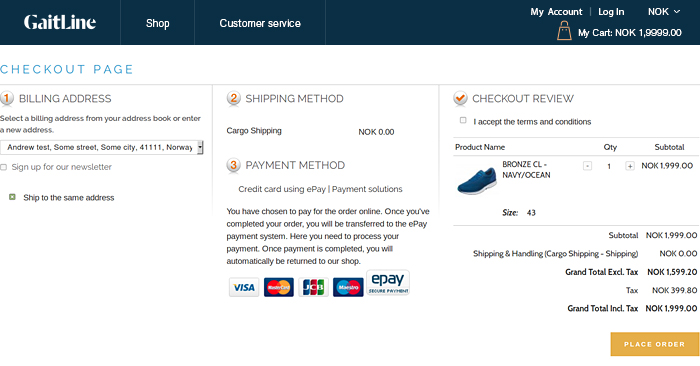Click the blue shoe product thumbnail
Screen dimensions: 700x366
click(x=477, y=180)
